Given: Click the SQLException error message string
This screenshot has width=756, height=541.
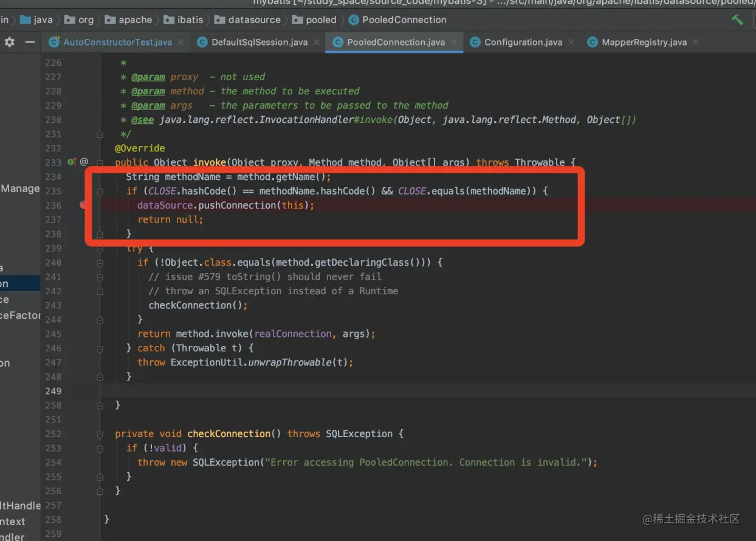Looking at the screenshot, I should (x=426, y=462).
